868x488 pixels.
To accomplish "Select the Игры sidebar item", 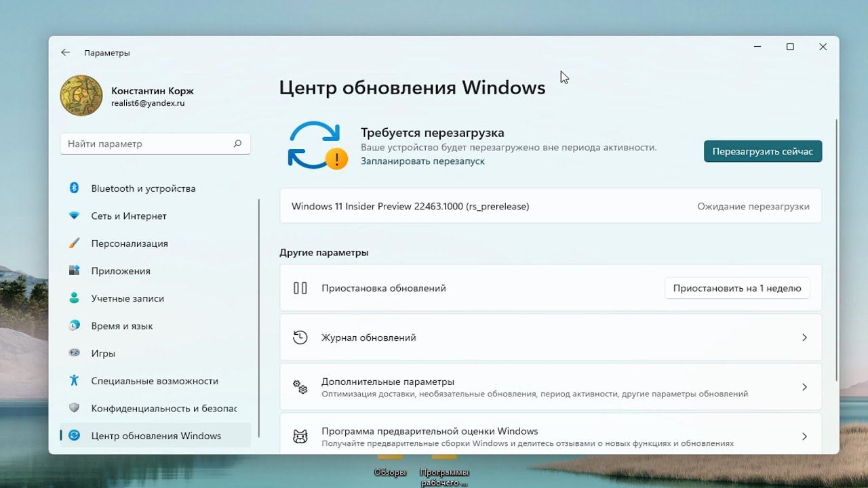I will [155, 353].
